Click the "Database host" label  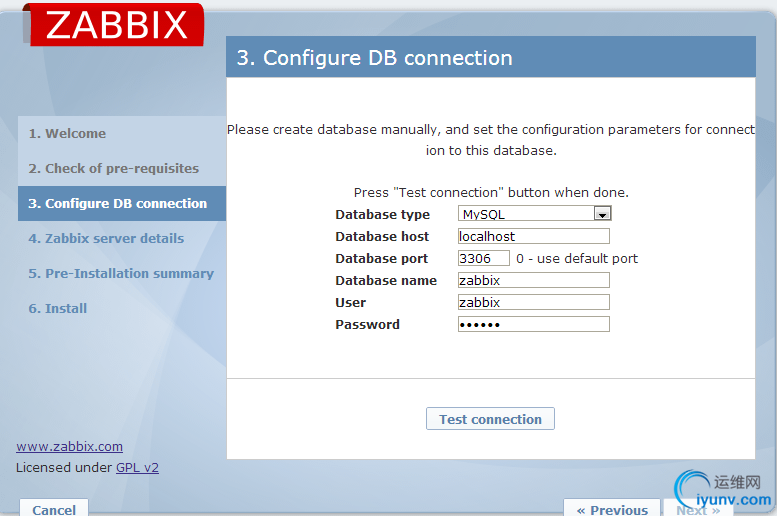[382, 236]
